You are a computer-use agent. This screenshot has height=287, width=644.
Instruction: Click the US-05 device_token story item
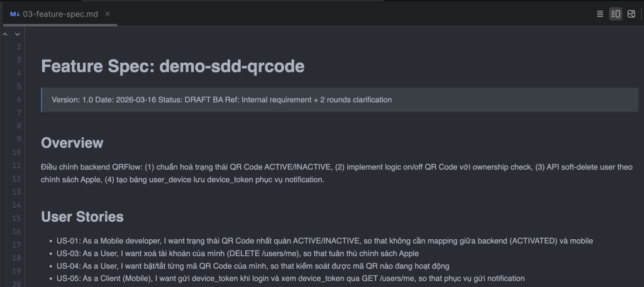(x=290, y=278)
